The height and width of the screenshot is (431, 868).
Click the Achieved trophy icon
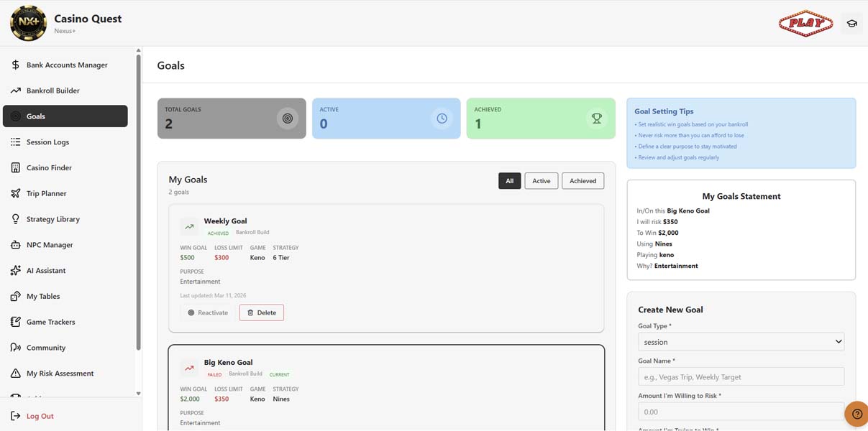point(596,119)
